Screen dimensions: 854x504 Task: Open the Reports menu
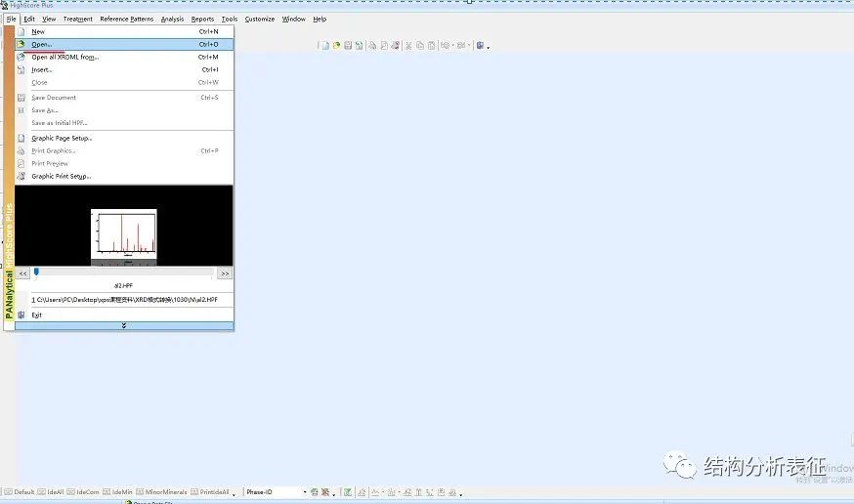pos(202,20)
